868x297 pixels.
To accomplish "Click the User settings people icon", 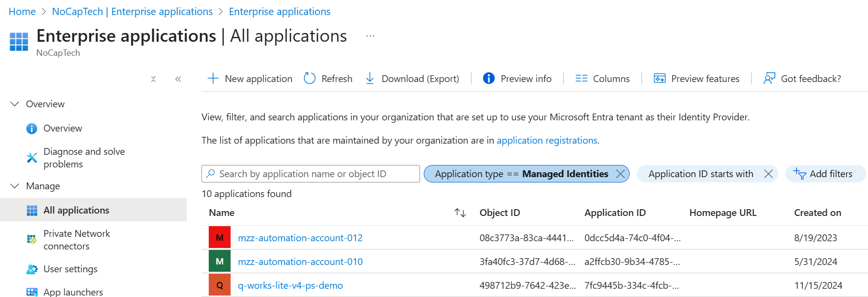I will [32, 269].
